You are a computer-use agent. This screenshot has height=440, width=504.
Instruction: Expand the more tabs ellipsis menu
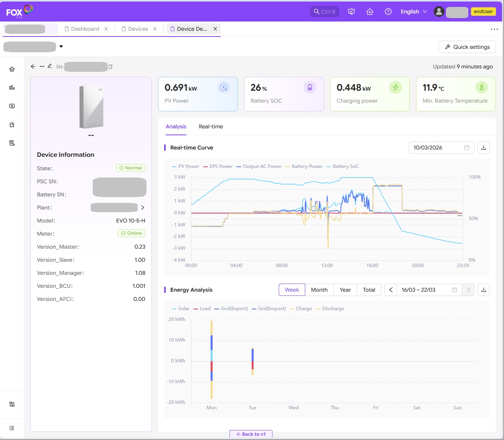494,29
